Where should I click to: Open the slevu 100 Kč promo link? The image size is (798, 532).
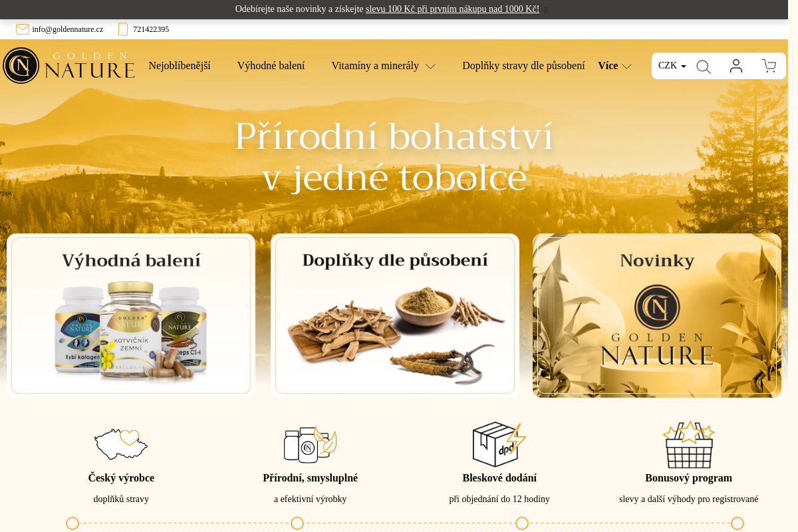452,9
